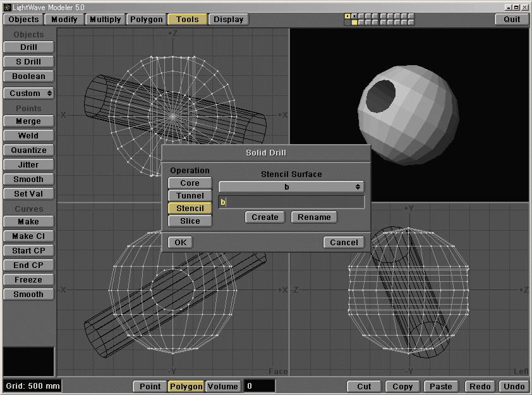Switch operation to Slice
532x395 pixels.
click(190, 221)
